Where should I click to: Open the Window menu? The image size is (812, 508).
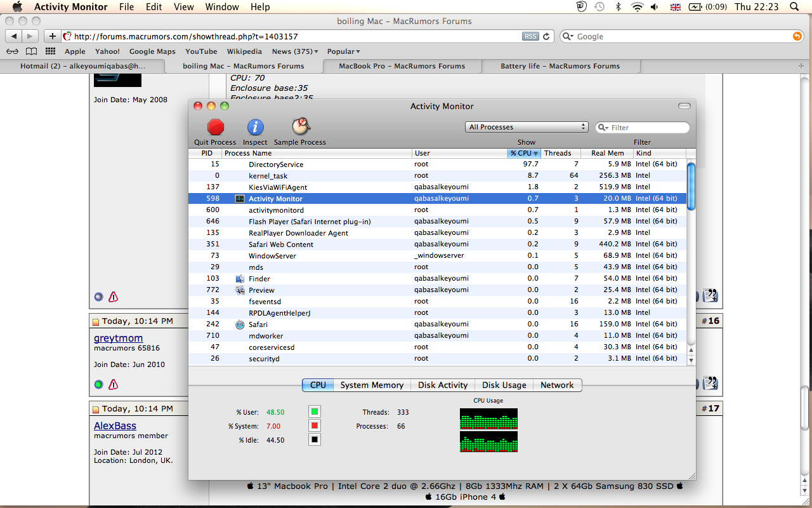(x=222, y=7)
